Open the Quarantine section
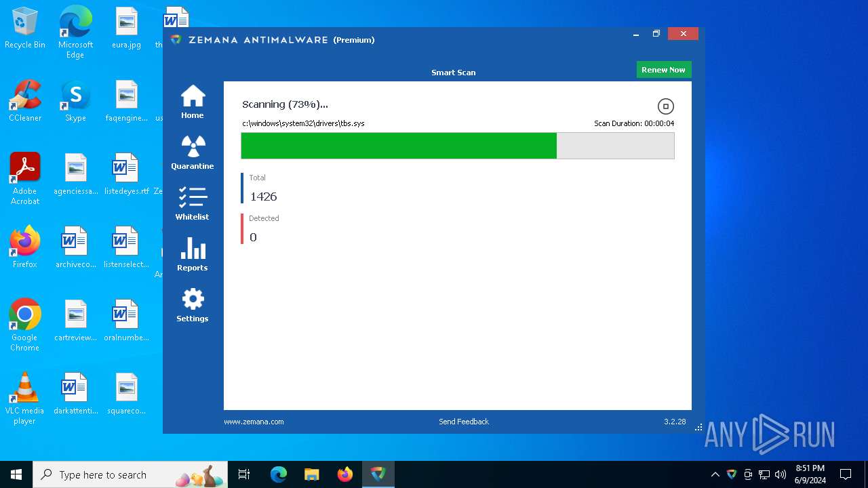The width and height of the screenshot is (868, 488). 193,152
